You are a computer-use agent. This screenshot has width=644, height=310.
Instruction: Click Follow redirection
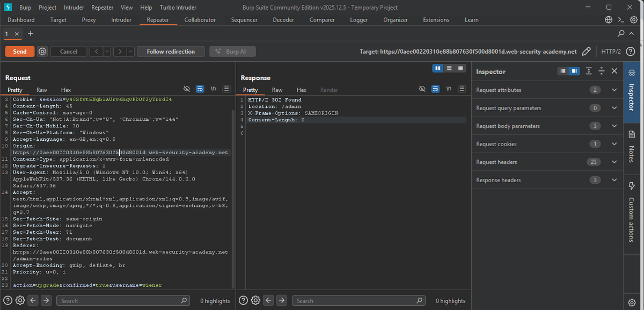[x=171, y=52]
